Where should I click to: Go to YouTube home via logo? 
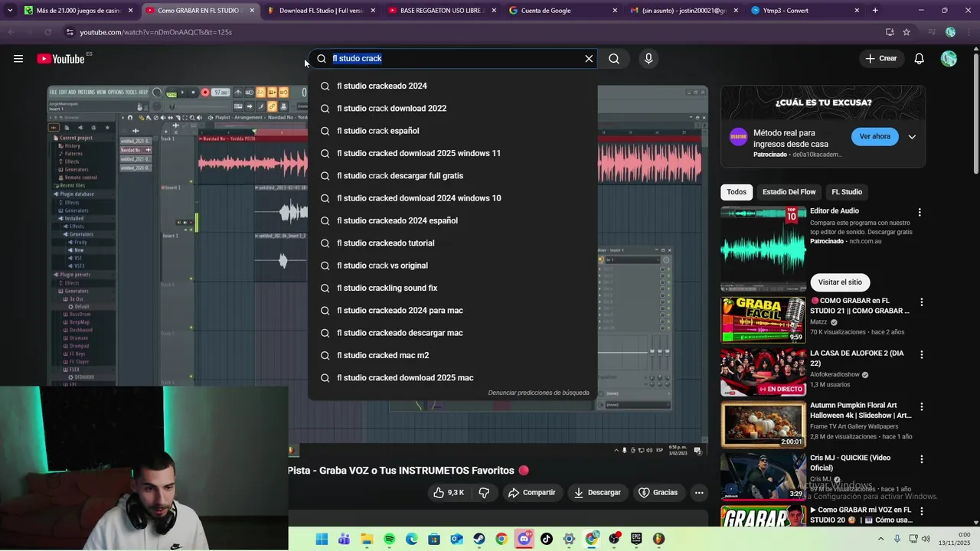point(60,59)
